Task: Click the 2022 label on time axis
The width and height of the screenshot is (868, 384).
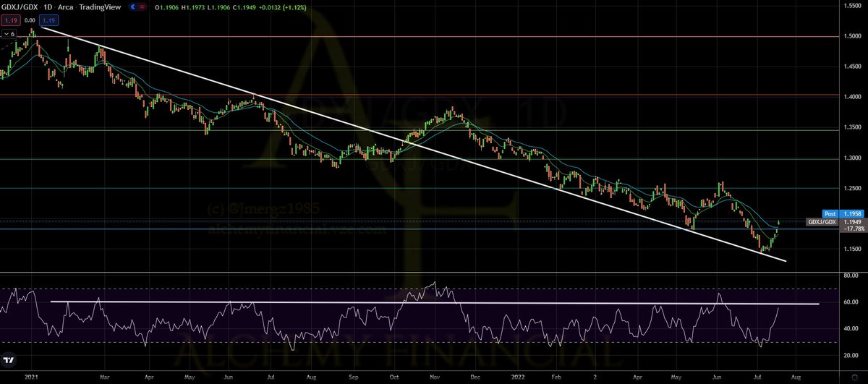Action: 518,377
